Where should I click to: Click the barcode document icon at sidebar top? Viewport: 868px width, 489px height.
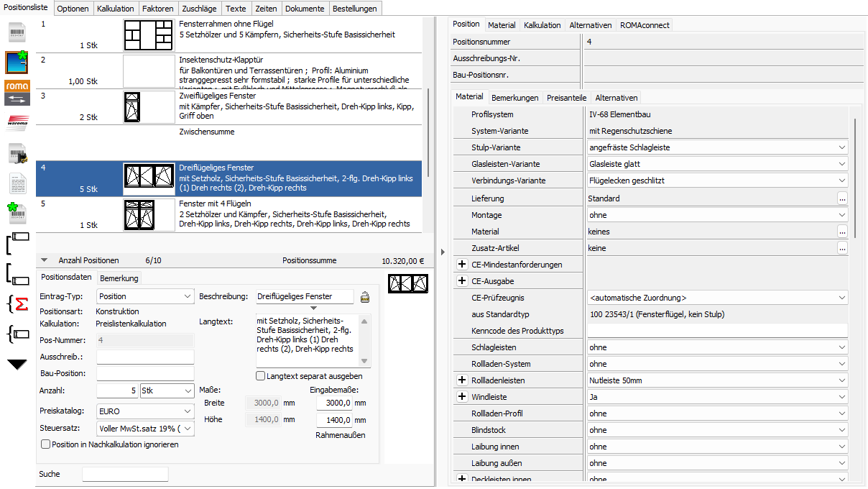[x=17, y=34]
